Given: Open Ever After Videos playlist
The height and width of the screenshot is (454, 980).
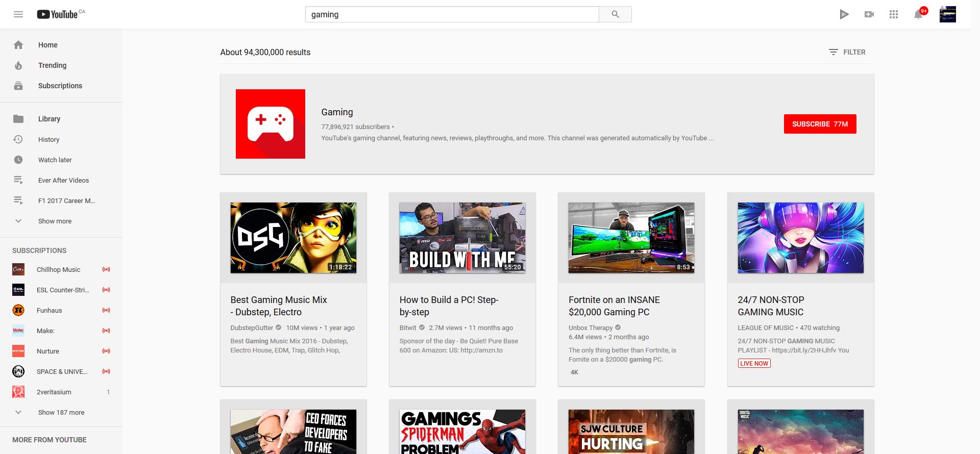Looking at the screenshot, I should 61,180.
